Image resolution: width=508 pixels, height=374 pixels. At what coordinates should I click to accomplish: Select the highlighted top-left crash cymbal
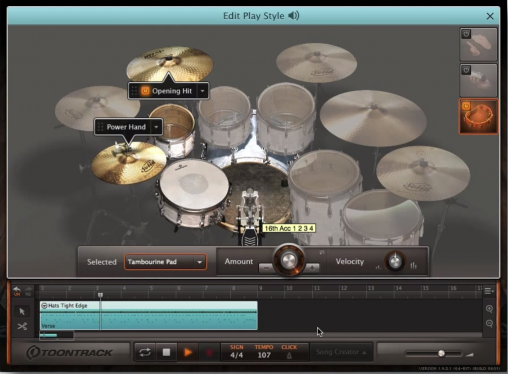tap(170, 63)
